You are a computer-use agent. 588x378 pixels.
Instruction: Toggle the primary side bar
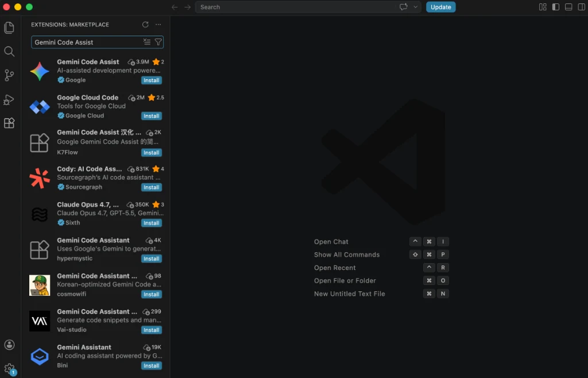pos(556,7)
